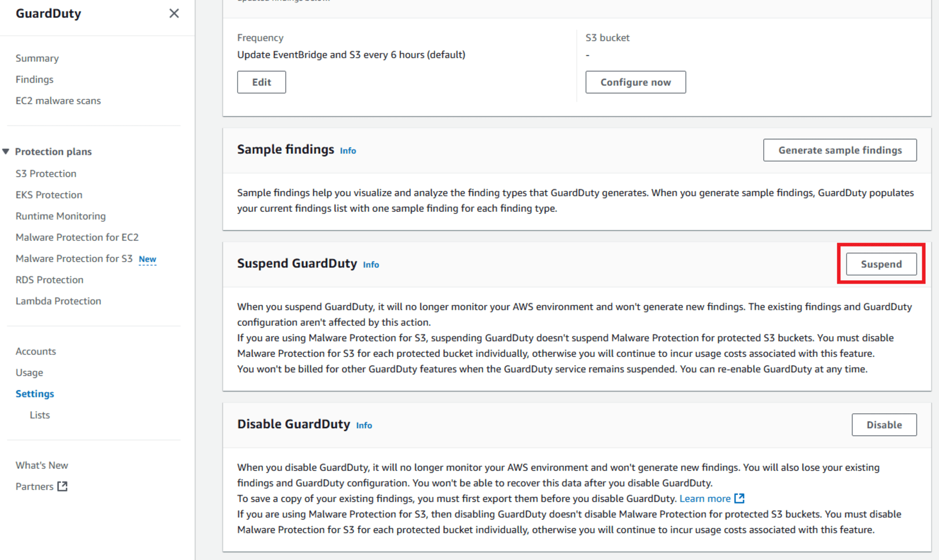
Task: View the Usage page
Action: tap(29, 372)
